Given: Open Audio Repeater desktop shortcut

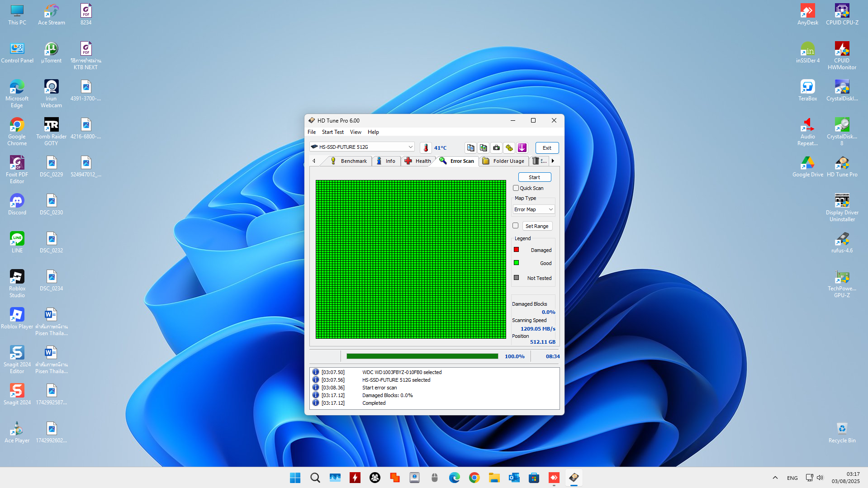Looking at the screenshot, I should click(x=807, y=132).
